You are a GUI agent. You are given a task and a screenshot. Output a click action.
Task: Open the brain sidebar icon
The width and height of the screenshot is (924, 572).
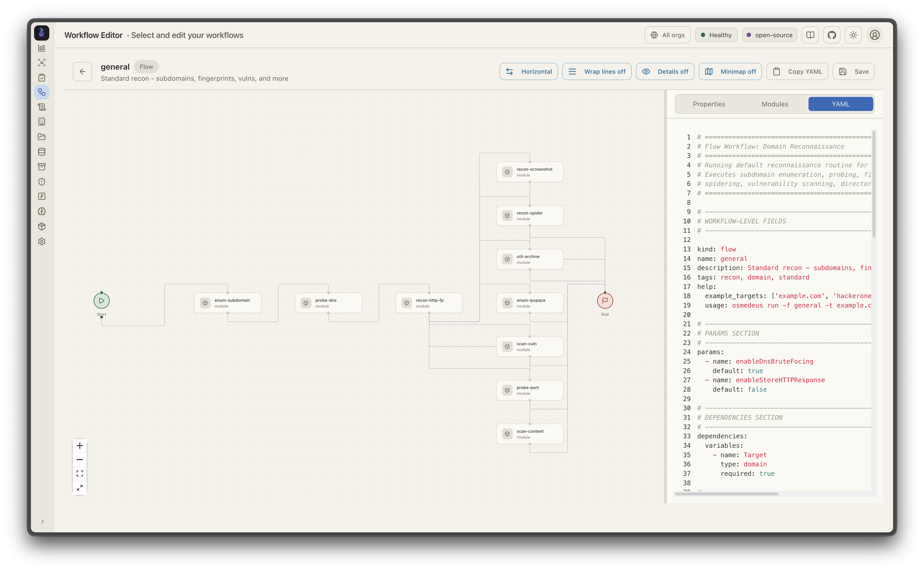point(42,212)
